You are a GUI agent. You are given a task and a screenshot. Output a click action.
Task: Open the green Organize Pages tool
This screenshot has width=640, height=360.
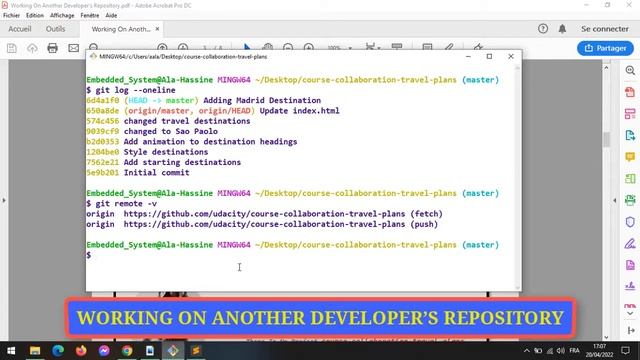click(630, 179)
